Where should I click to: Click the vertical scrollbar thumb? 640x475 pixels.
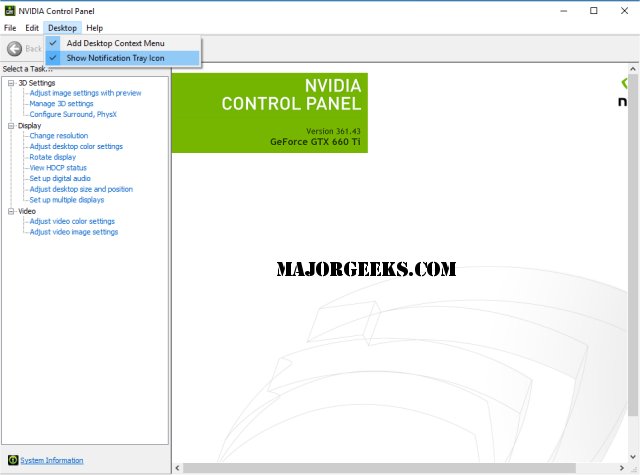(x=633, y=245)
